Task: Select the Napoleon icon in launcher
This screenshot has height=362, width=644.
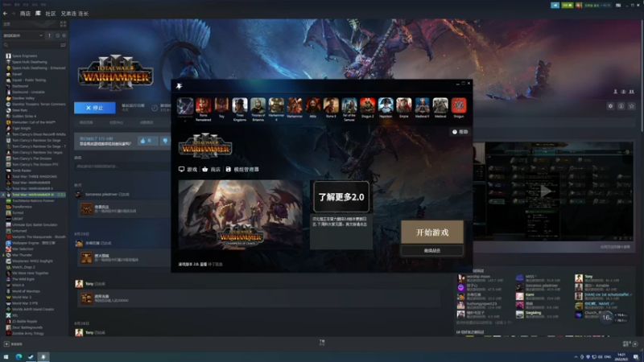Action: 386,105
